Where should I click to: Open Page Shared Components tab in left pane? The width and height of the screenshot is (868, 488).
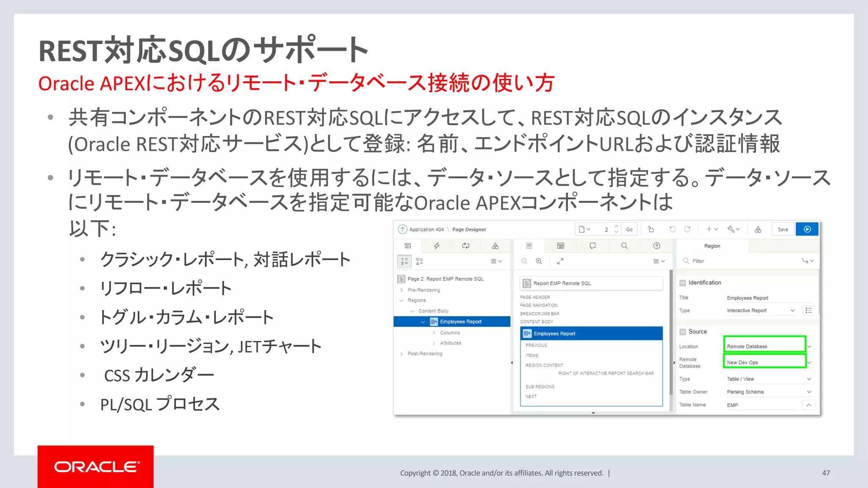point(495,246)
